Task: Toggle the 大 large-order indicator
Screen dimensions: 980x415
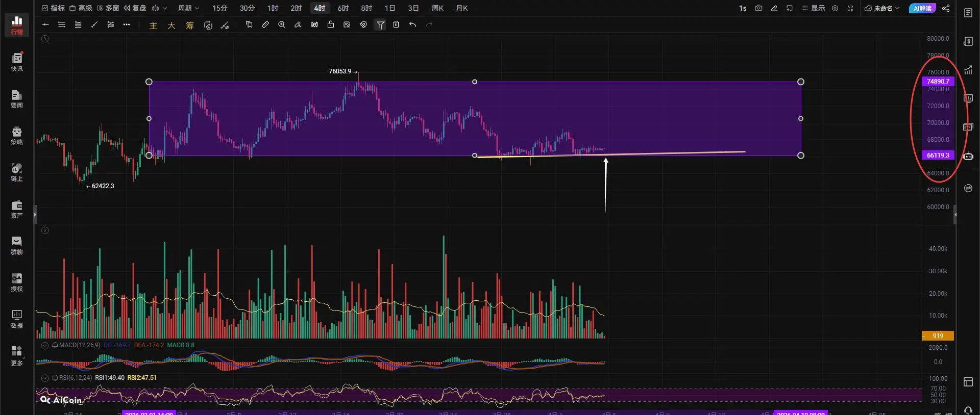Action: pos(171,25)
